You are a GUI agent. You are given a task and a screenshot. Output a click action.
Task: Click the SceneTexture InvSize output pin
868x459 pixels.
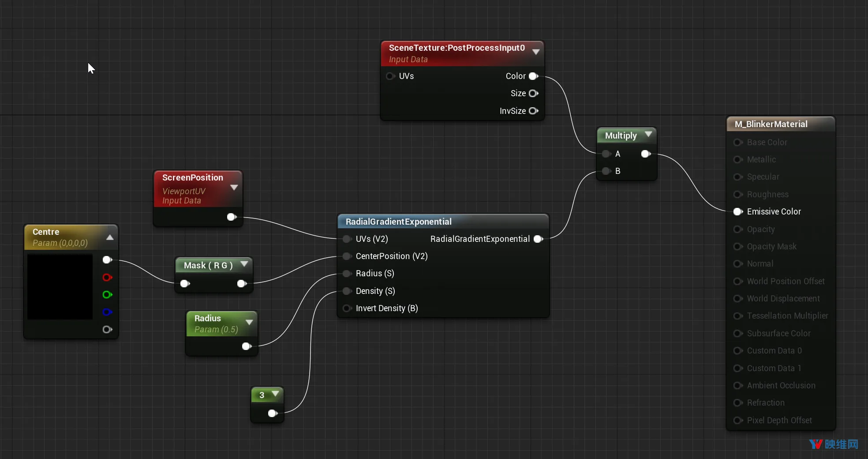533,111
